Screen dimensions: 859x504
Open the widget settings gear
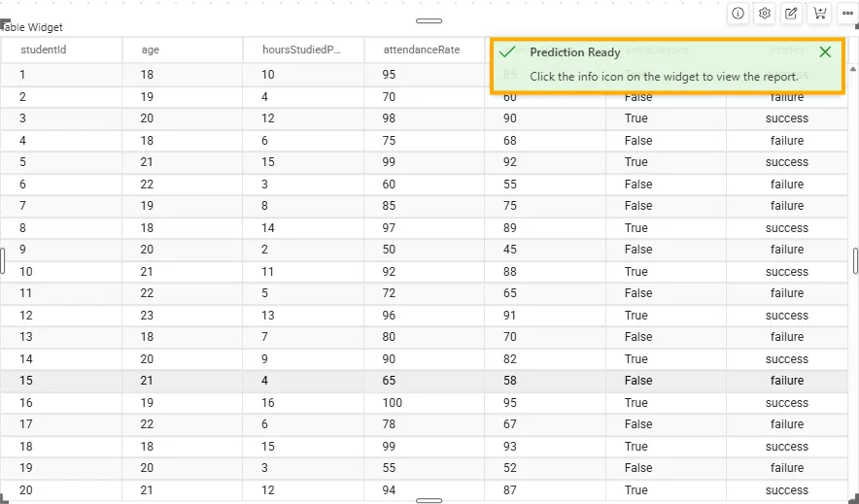click(x=765, y=14)
